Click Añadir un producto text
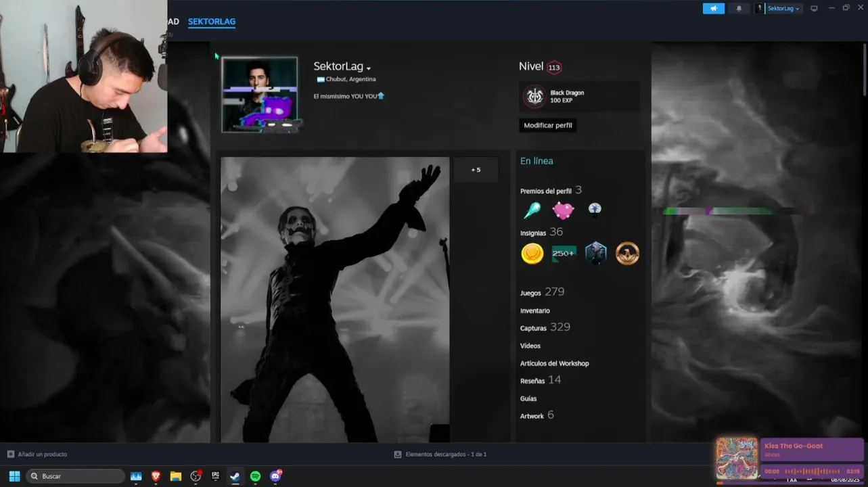 (x=42, y=455)
